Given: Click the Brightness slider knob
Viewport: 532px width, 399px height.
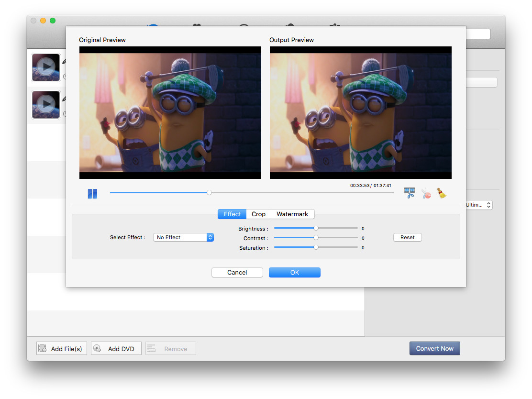Looking at the screenshot, I should (x=316, y=228).
